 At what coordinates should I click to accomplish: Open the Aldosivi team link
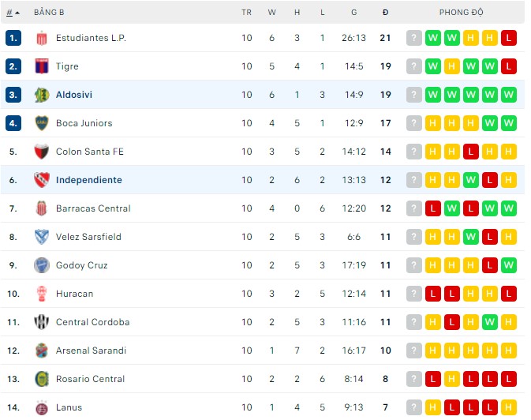(74, 95)
